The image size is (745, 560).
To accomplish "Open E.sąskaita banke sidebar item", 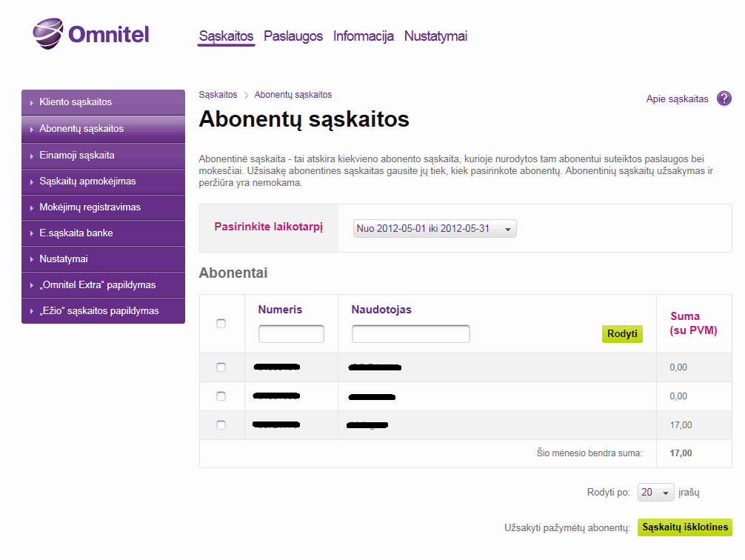I will 103,233.
